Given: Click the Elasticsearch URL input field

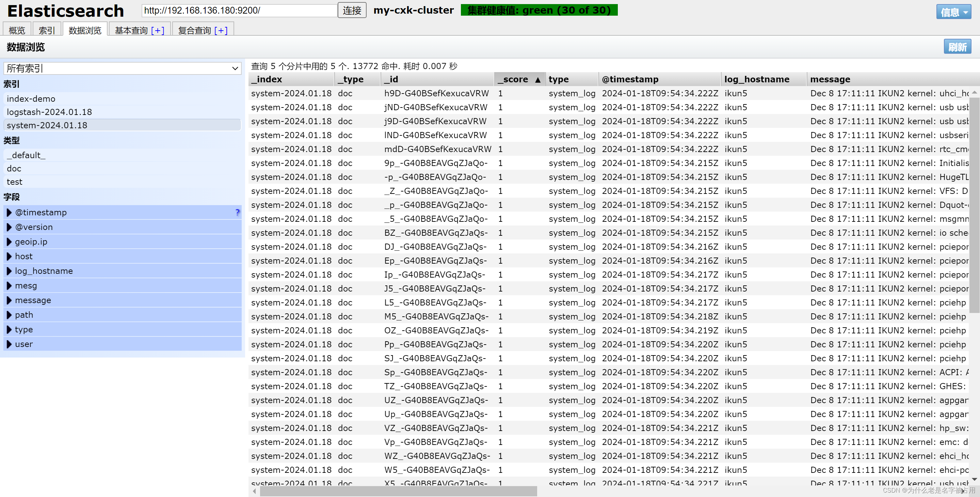Looking at the screenshot, I should point(239,10).
